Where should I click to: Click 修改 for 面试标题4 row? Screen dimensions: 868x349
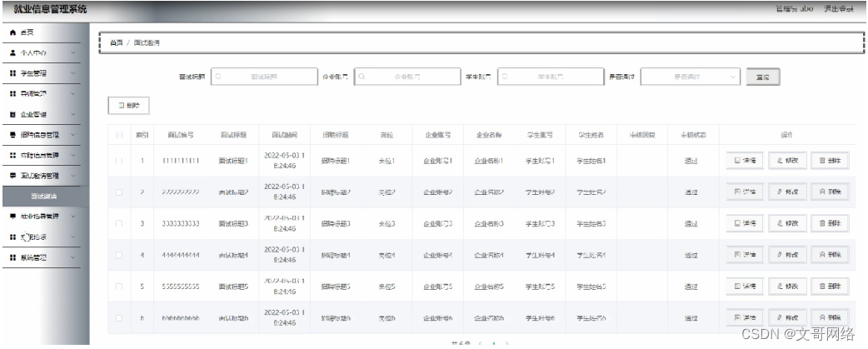tap(788, 255)
